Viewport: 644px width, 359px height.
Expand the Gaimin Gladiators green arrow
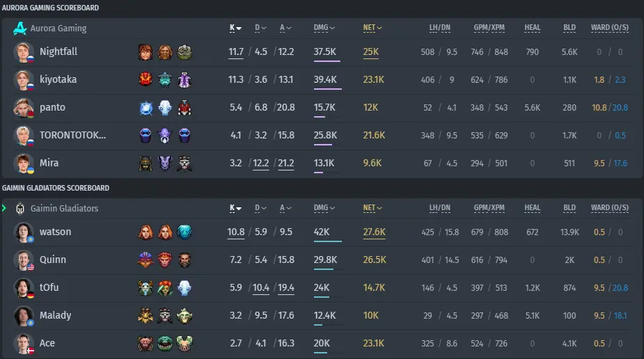point(4,208)
